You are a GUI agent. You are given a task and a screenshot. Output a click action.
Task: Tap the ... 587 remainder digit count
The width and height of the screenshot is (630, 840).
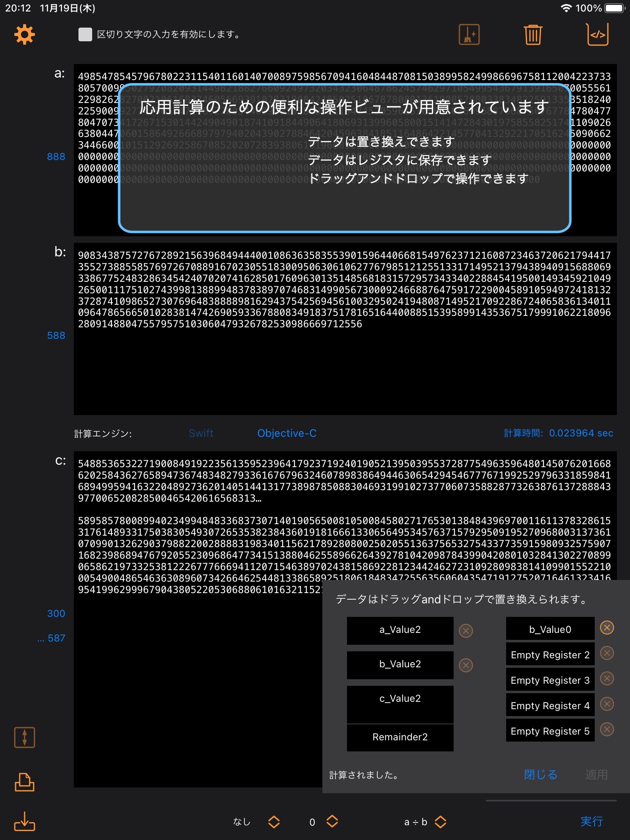click(51, 638)
